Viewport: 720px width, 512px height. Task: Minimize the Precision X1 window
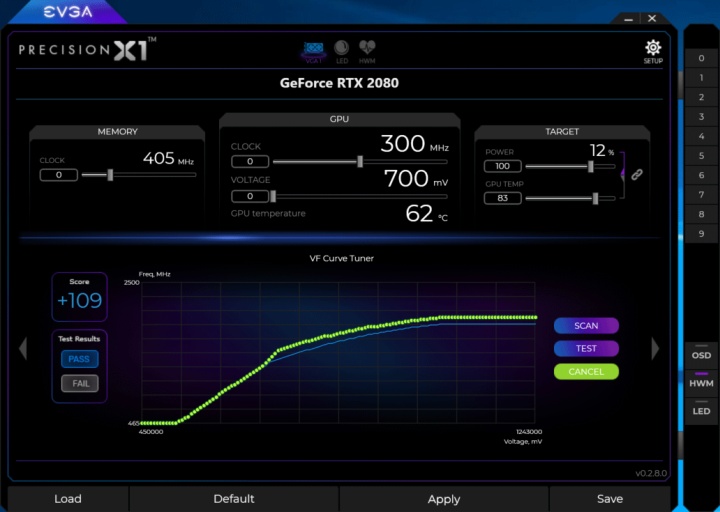point(629,19)
